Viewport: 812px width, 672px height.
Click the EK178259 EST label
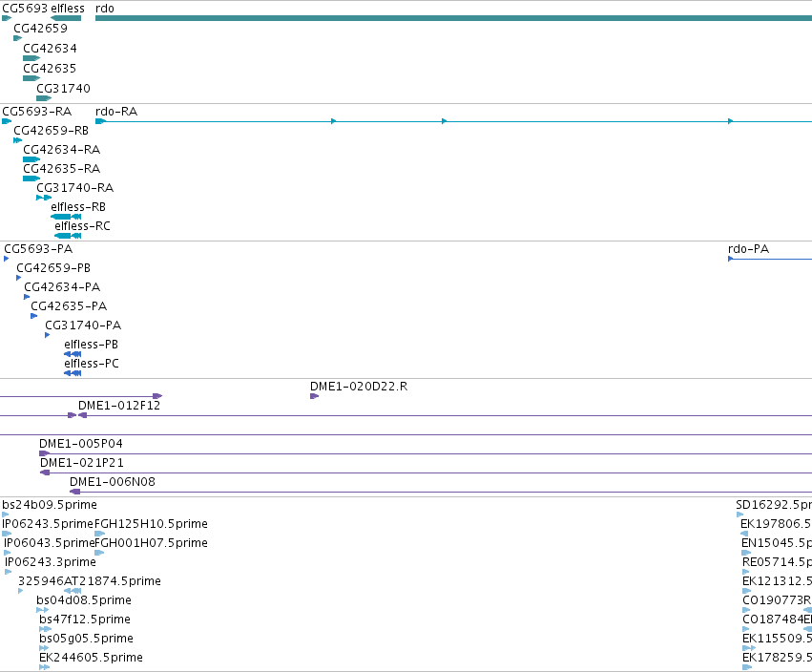(778, 658)
